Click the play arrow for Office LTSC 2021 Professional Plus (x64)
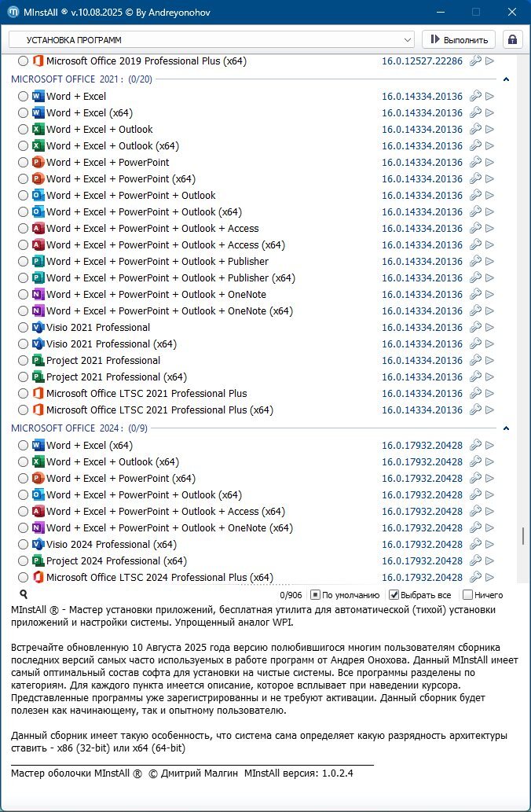 (489, 410)
